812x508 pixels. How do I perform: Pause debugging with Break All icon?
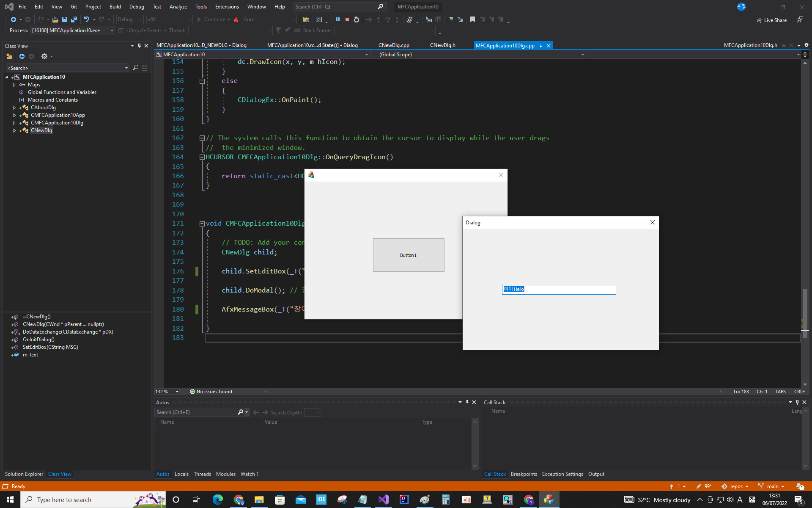coord(338,19)
